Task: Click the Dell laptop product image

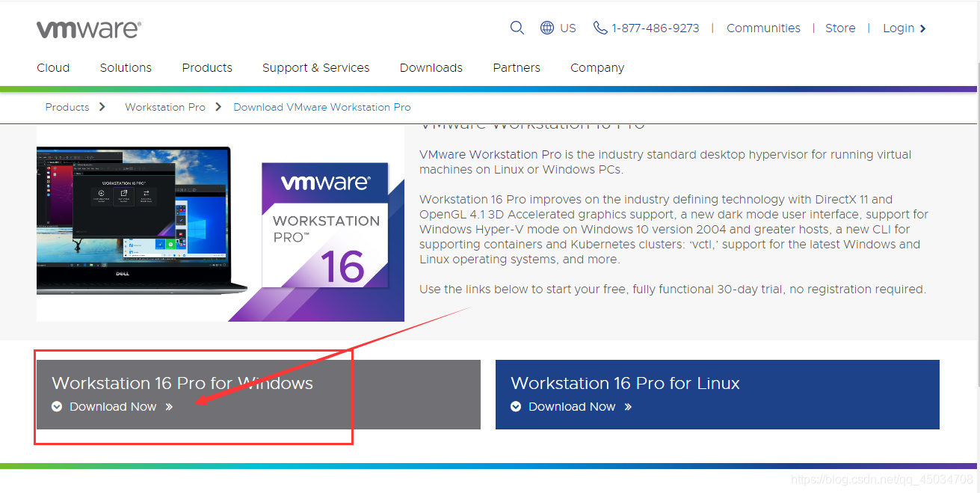Action: pos(142,220)
